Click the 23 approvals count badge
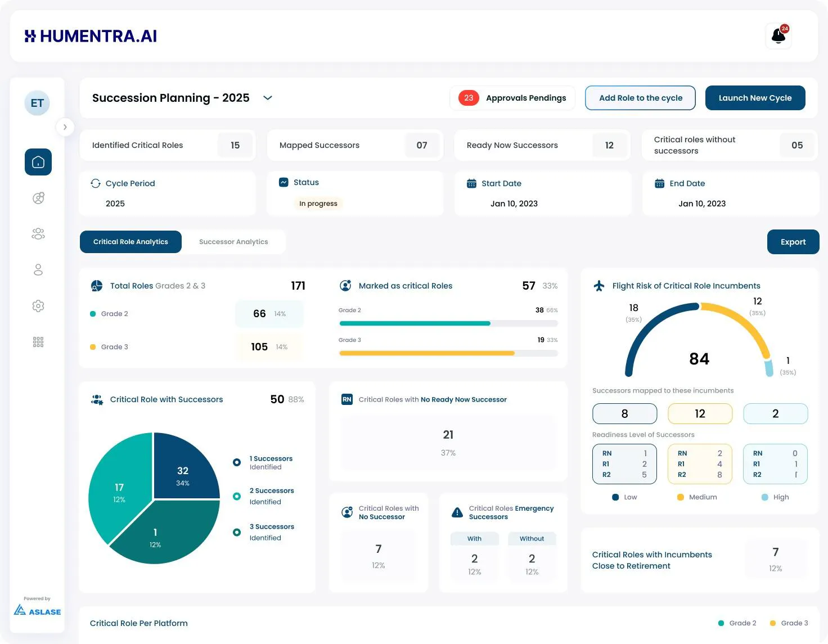This screenshot has height=644, width=828. (x=469, y=98)
